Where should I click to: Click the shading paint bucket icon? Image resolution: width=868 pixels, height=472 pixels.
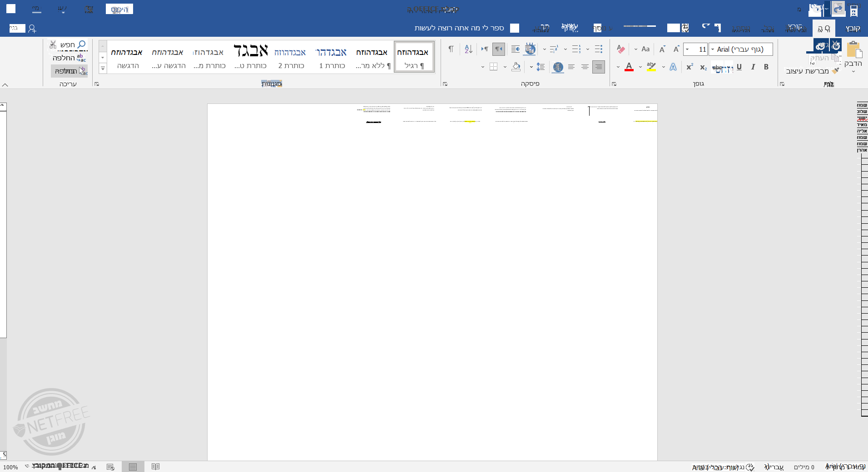coord(516,67)
